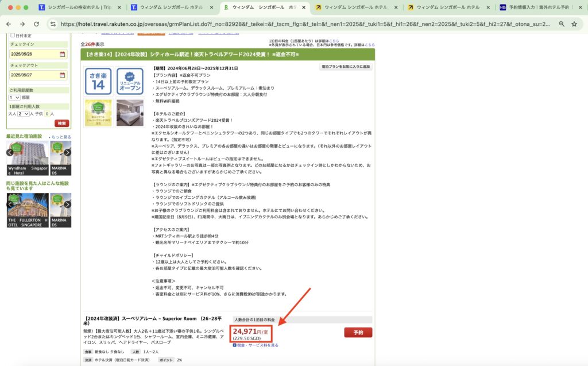Show next similar hotel in carousel
Viewport: 588px width, 366px height.
click(67, 205)
